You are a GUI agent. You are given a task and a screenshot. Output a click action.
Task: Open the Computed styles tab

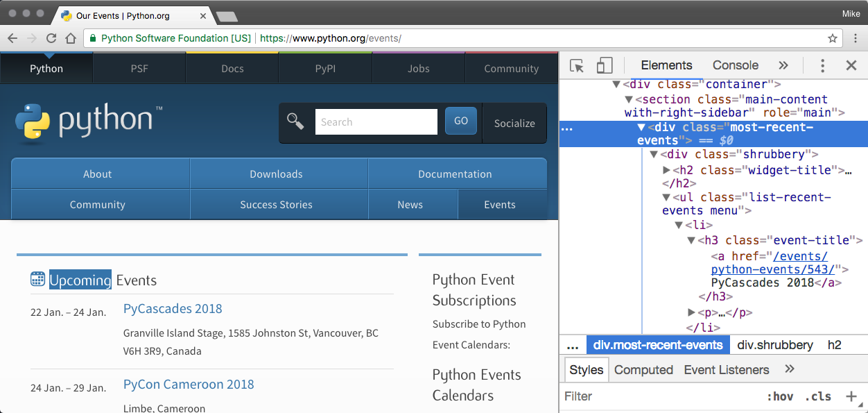tap(643, 370)
